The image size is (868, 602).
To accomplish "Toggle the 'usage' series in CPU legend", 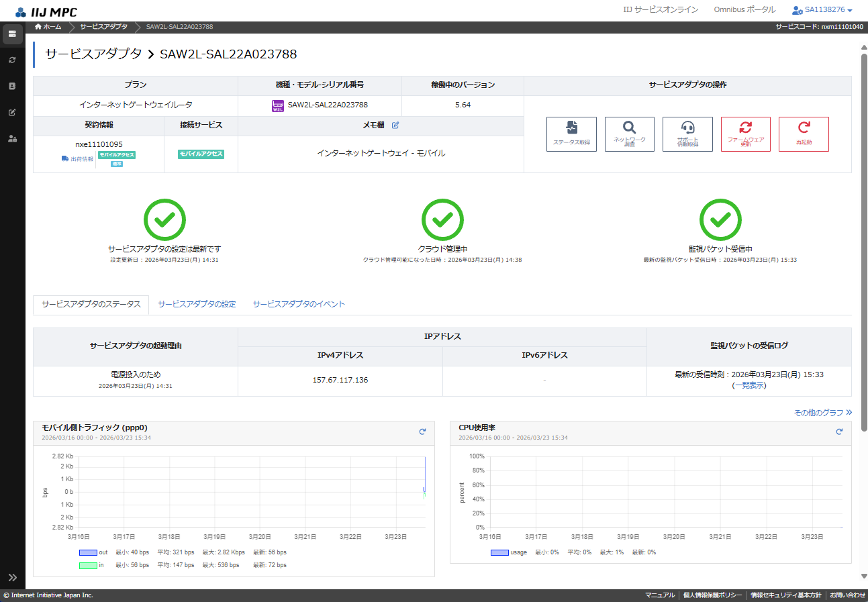I will pyautogui.click(x=500, y=552).
